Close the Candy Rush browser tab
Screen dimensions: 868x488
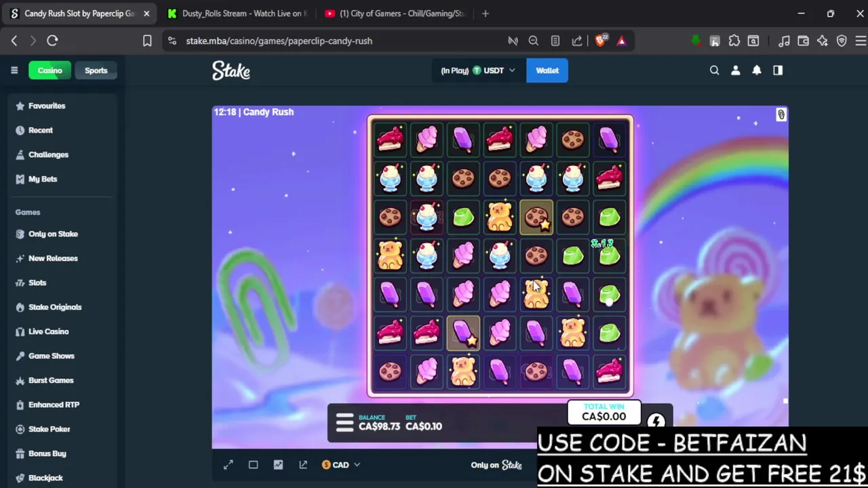(146, 14)
